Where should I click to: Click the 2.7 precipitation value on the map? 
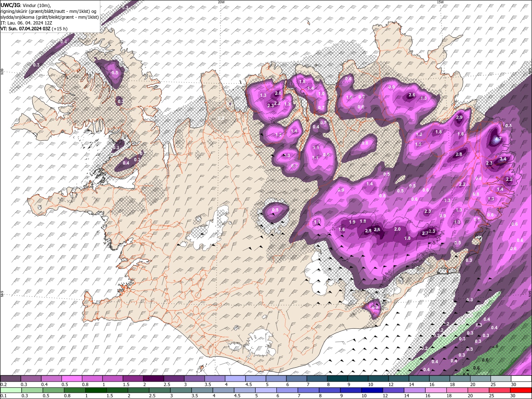click(425, 234)
